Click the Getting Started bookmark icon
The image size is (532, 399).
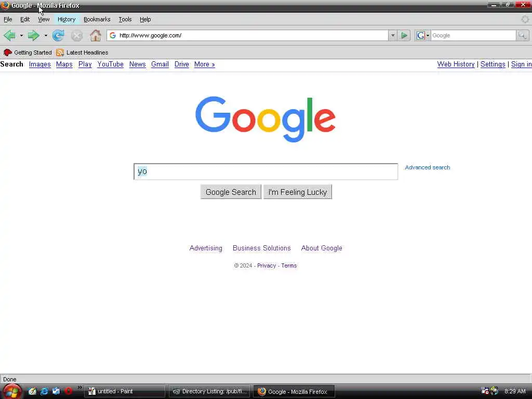[x=7, y=52]
